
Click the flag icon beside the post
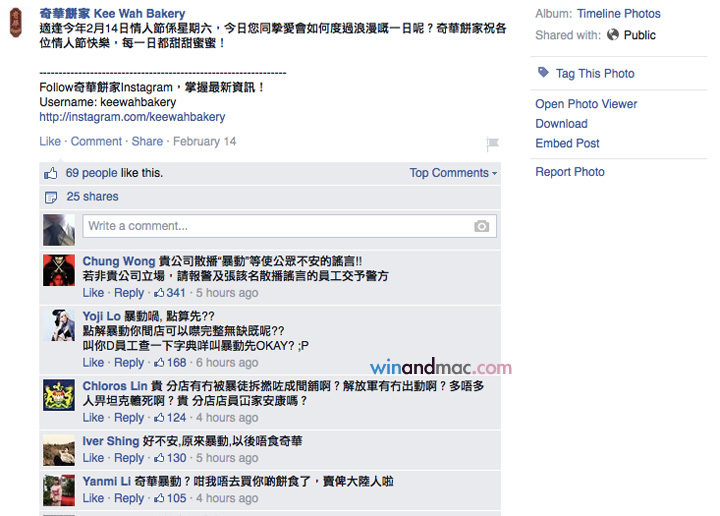[492, 144]
